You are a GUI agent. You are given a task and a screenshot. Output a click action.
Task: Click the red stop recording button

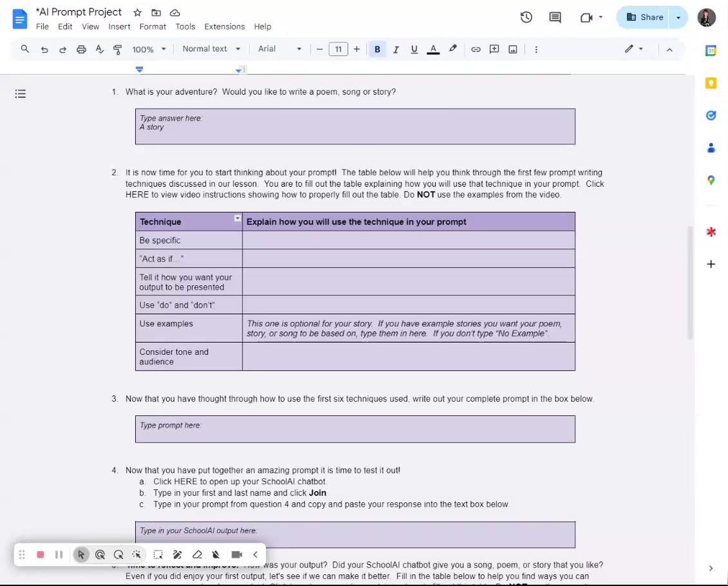(x=40, y=554)
